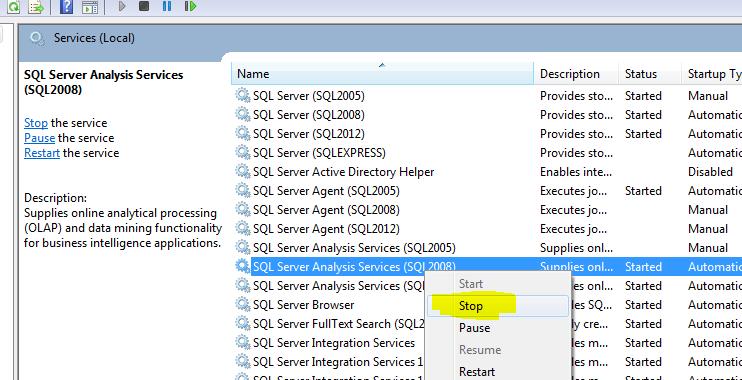Click gear icon of SQL Server (SQL2008)
Viewport: 742px width, 380px height.
click(x=243, y=115)
